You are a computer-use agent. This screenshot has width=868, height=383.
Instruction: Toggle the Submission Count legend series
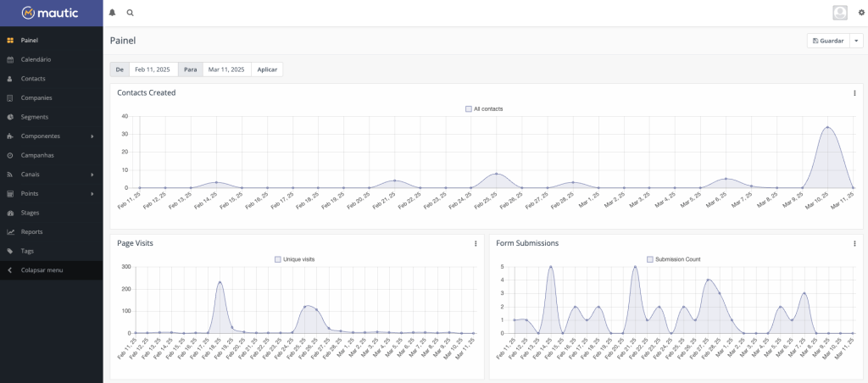[x=673, y=259]
